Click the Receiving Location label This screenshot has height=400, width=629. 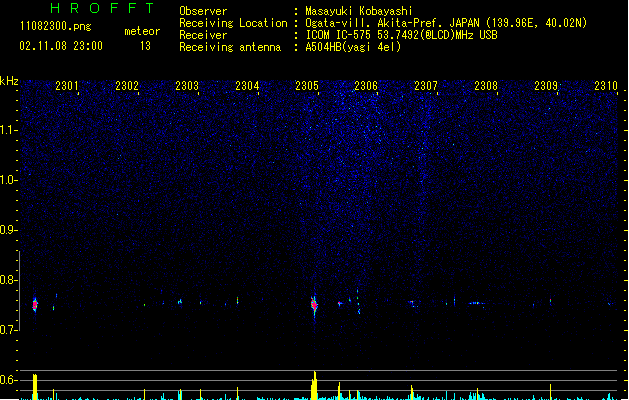coord(233,23)
